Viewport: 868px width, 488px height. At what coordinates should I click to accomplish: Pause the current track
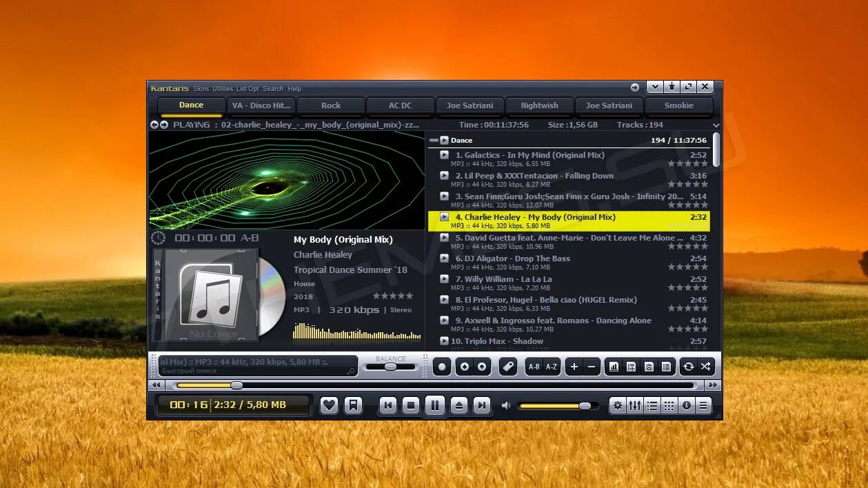[435, 405]
